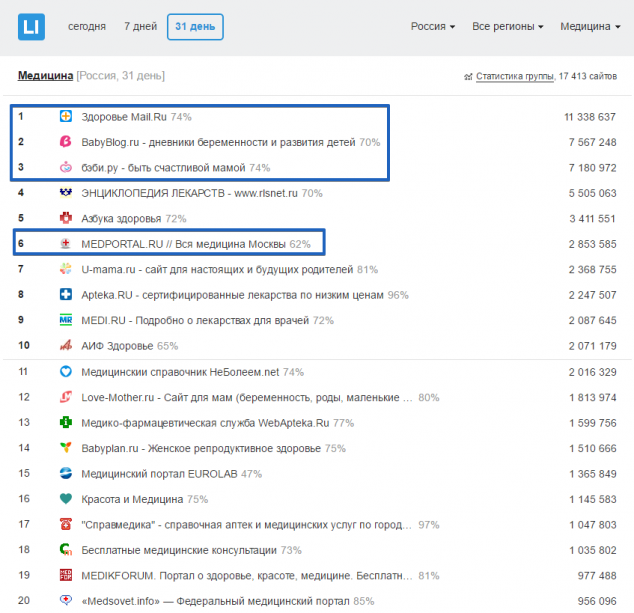Click the Love-Mother.ru favicon
The width and height of the screenshot is (634, 613).
66,397
